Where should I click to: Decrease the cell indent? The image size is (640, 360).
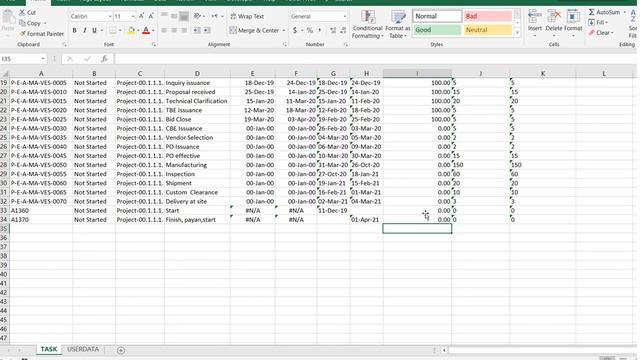tap(197, 30)
